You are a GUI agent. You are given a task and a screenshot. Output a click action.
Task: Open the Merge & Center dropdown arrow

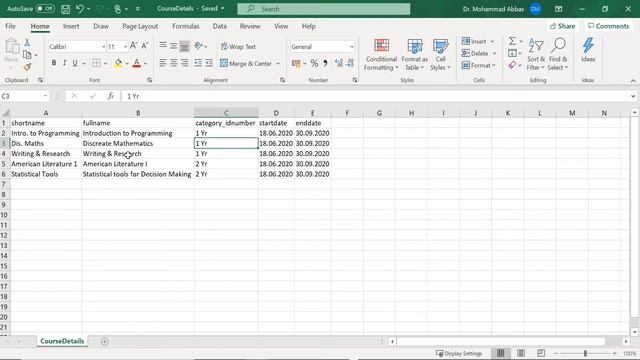(x=278, y=64)
